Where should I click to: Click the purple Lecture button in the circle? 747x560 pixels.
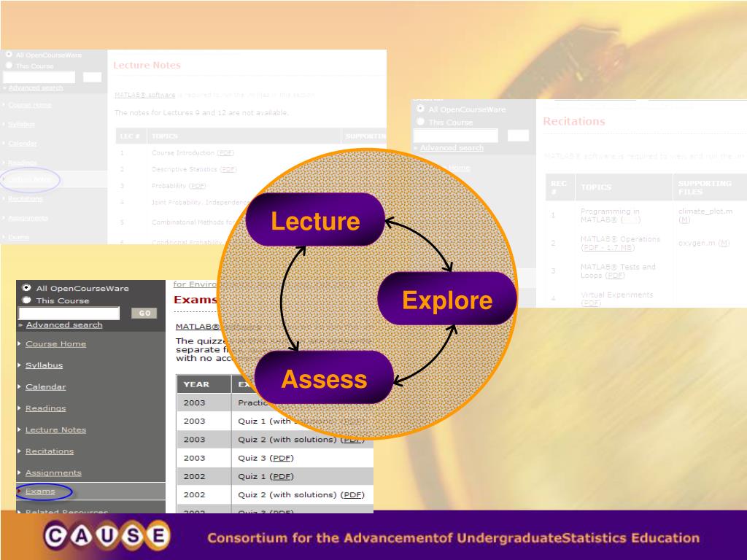coord(315,220)
